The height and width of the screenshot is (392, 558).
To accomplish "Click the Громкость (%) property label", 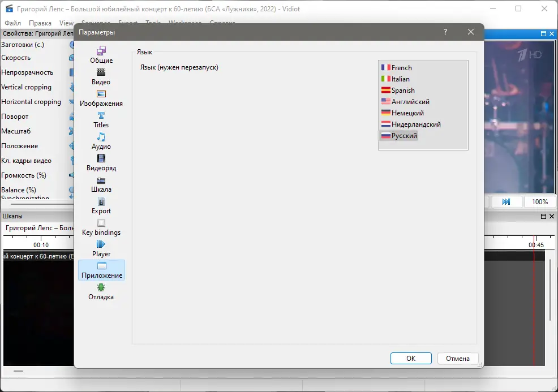I will click(x=24, y=175).
